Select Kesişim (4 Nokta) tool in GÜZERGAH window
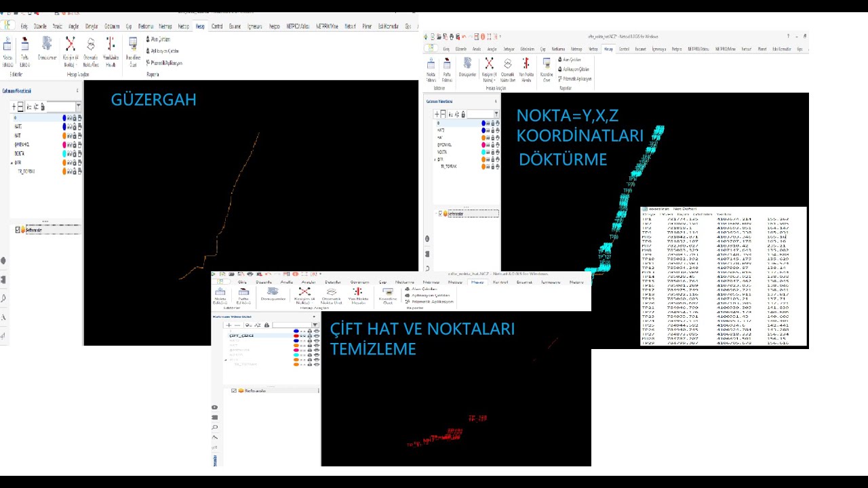Image resolution: width=868 pixels, height=488 pixels. [x=71, y=51]
